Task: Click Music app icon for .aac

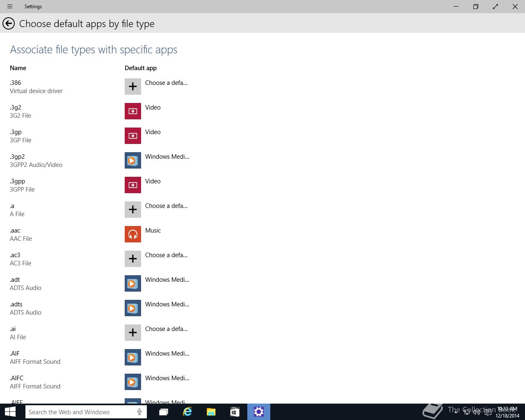Action: point(133,234)
